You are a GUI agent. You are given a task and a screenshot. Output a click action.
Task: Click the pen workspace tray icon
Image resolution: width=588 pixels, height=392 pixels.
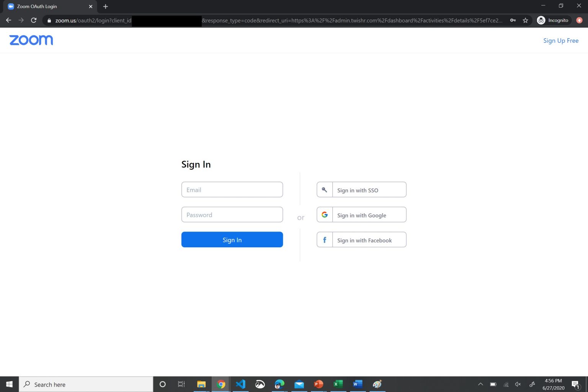click(x=532, y=384)
